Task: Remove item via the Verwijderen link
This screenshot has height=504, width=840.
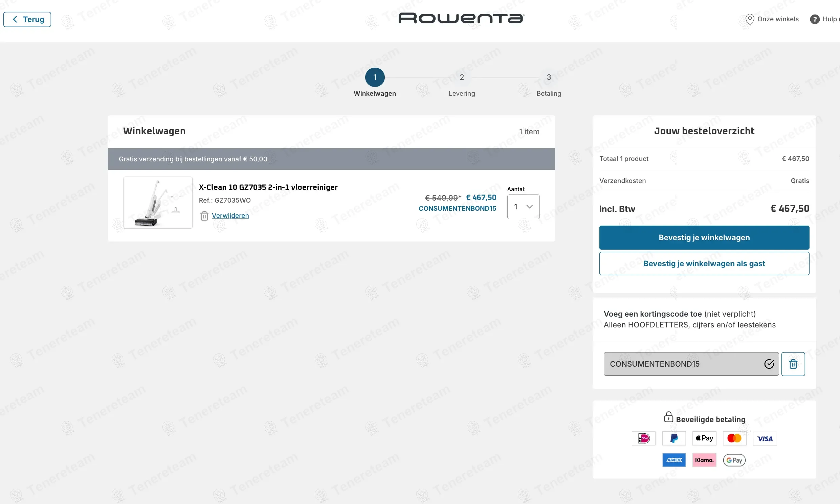Action: coord(230,216)
